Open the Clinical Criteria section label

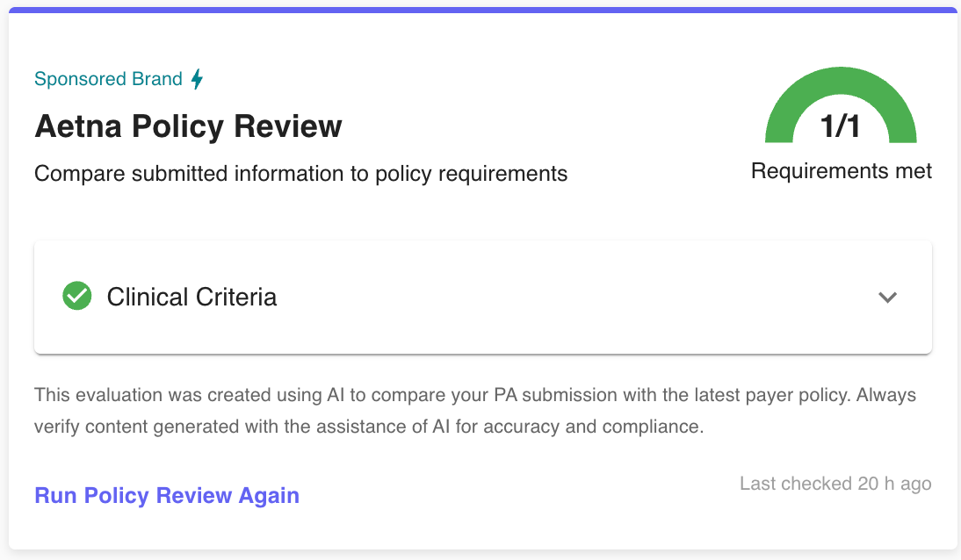pyautogui.click(x=191, y=298)
